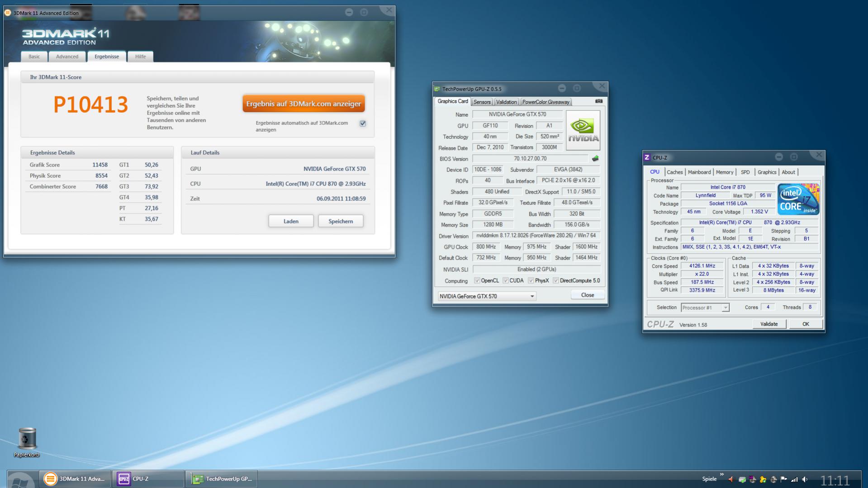Screen dimensions: 868x488
Task: Open the About tab in CPU-Z
Action: point(788,172)
